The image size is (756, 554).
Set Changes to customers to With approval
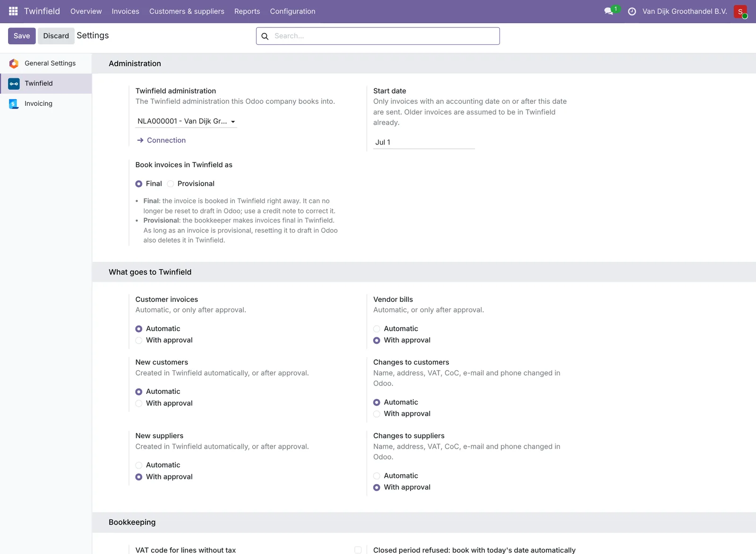pyautogui.click(x=377, y=414)
